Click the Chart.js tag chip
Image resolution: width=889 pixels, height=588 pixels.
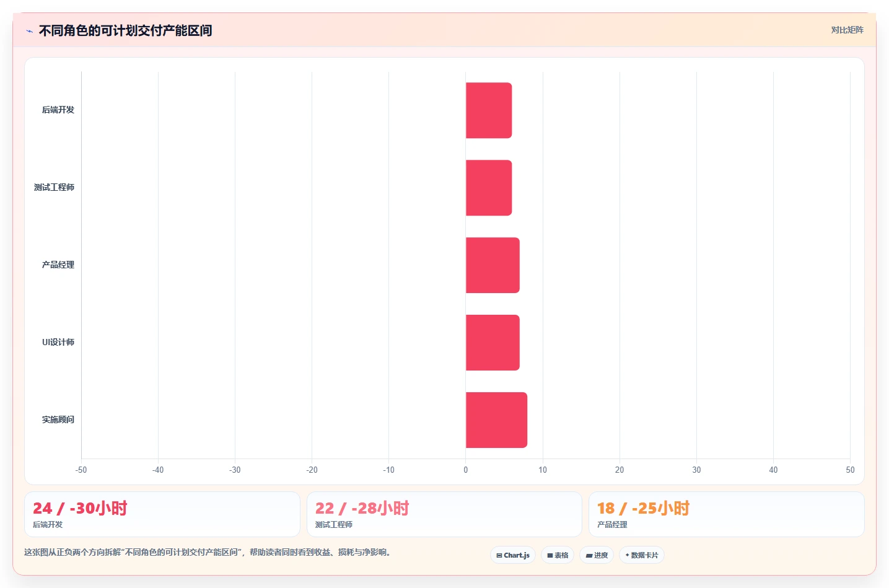513,555
